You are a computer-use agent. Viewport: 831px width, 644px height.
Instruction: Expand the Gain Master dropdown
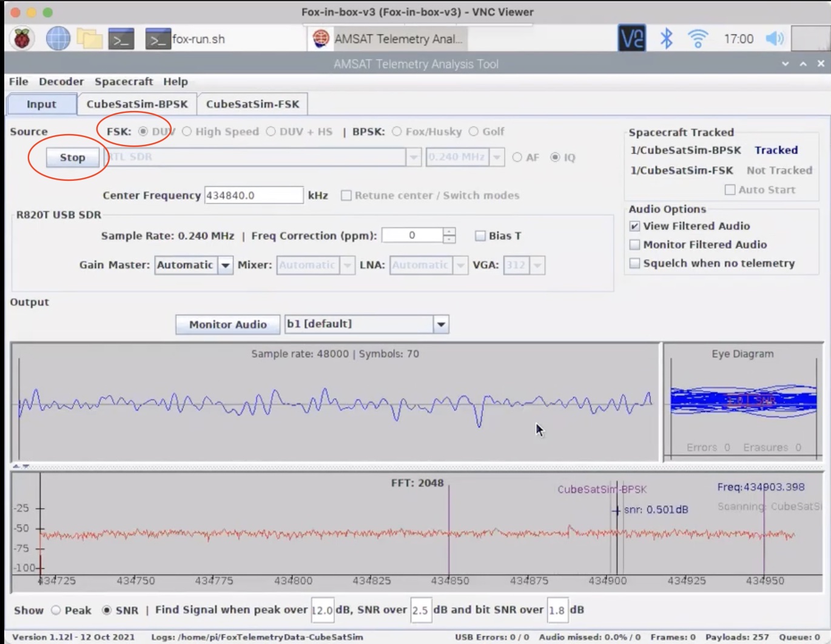[x=226, y=265]
